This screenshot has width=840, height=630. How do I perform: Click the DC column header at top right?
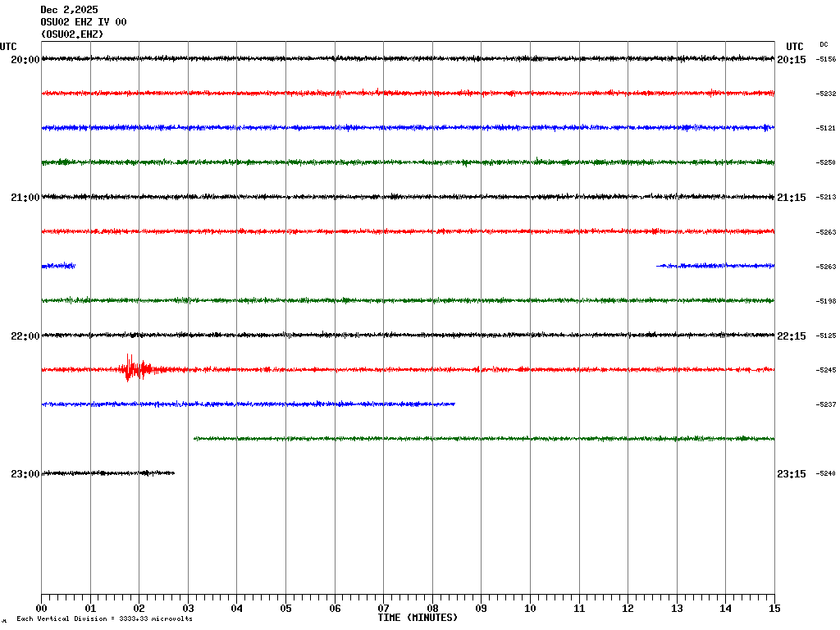pyautogui.click(x=824, y=44)
